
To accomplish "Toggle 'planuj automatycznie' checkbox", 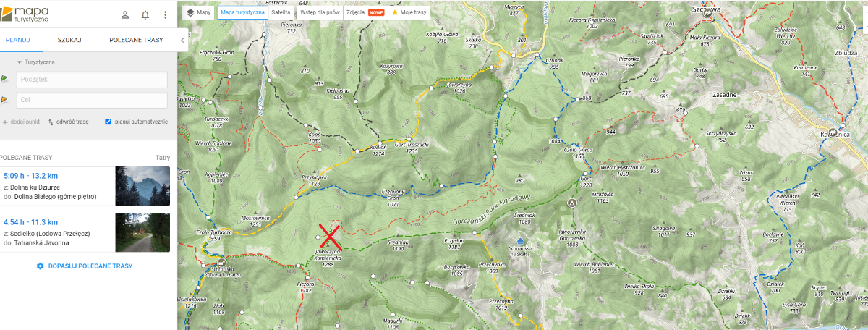I will point(108,122).
